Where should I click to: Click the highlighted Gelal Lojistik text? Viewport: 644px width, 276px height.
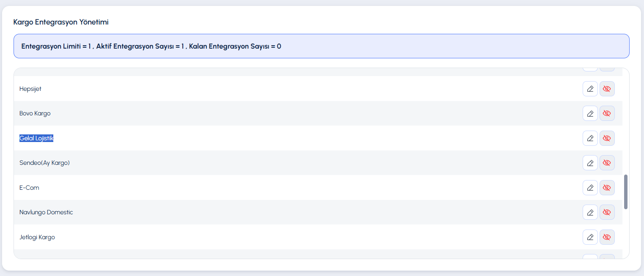click(36, 138)
